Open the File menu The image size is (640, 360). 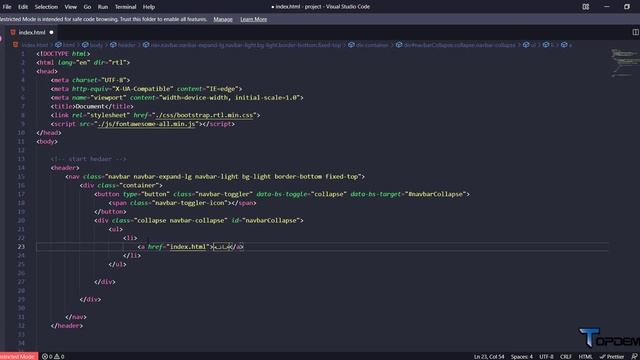(x=7, y=7)
